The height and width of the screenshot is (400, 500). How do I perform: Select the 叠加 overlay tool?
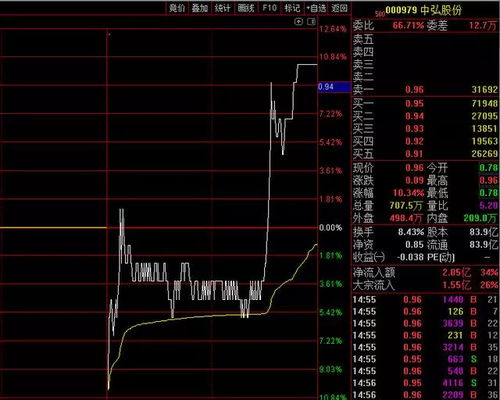click(x=200, y=8)
